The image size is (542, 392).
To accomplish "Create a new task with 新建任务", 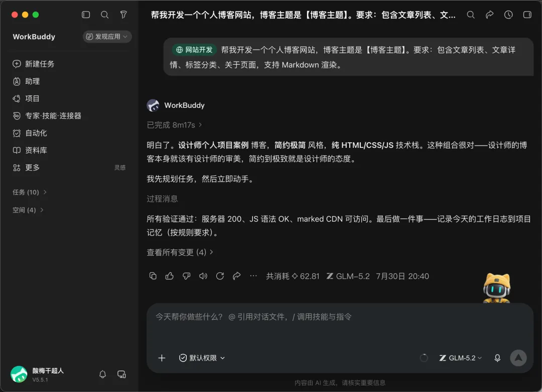I will [x=34, y=64].
